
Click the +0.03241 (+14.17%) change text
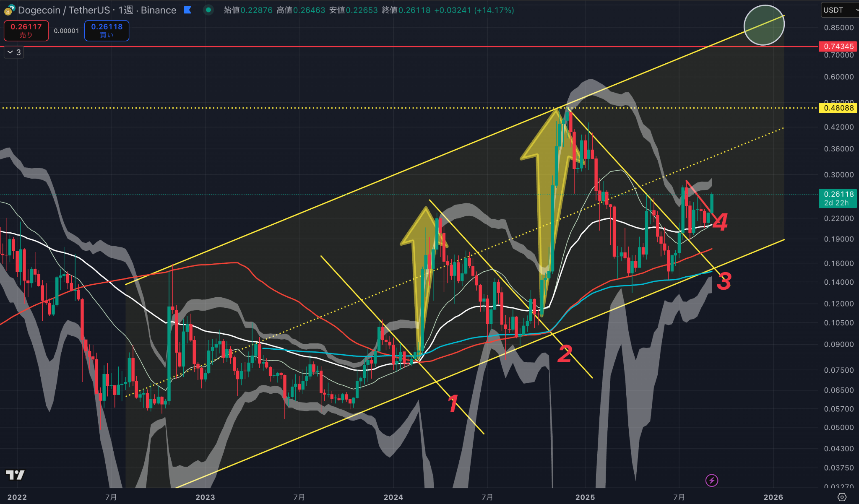tap(474, 10)
